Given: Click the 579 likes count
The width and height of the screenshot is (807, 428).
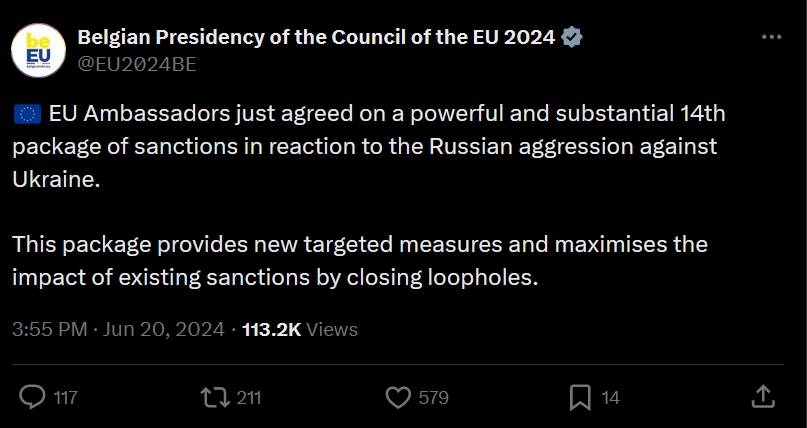Looking at the screenshot, I should tap(433, 398).
